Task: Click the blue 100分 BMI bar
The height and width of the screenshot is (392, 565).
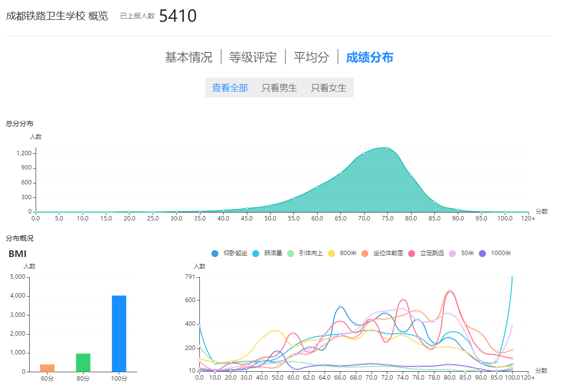Action: point(119,334)
